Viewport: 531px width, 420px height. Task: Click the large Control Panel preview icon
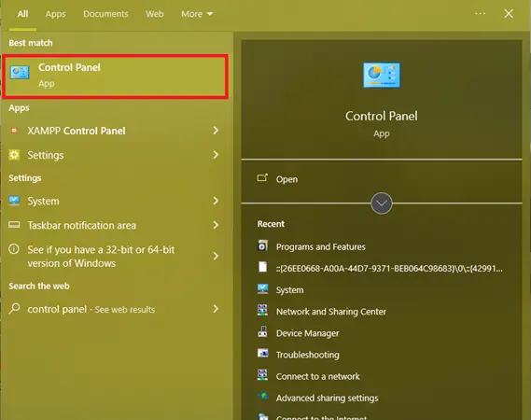point(382,76)
